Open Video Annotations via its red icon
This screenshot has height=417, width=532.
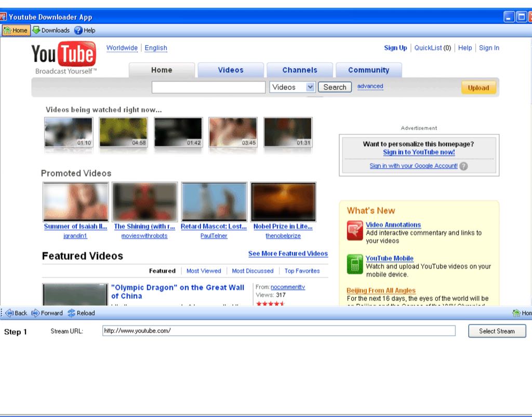pyautogui.click(x=355, y=232)
